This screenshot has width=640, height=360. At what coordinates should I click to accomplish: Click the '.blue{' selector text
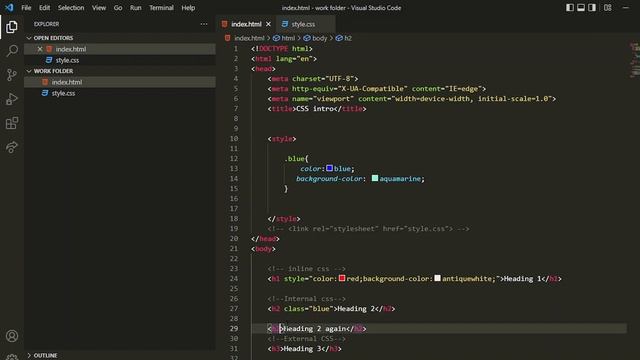296,158
